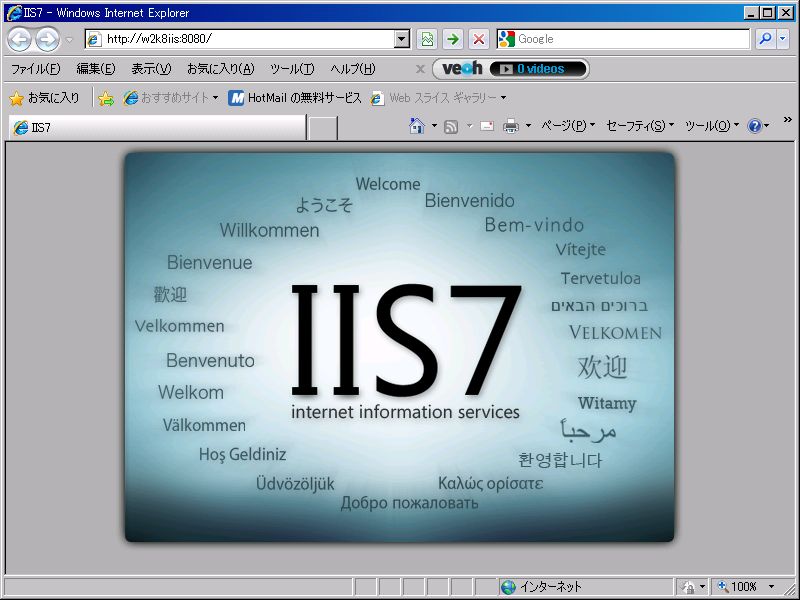Click the Print icon
The width and height of the screenshot is (800, 600).
[511, 126]
